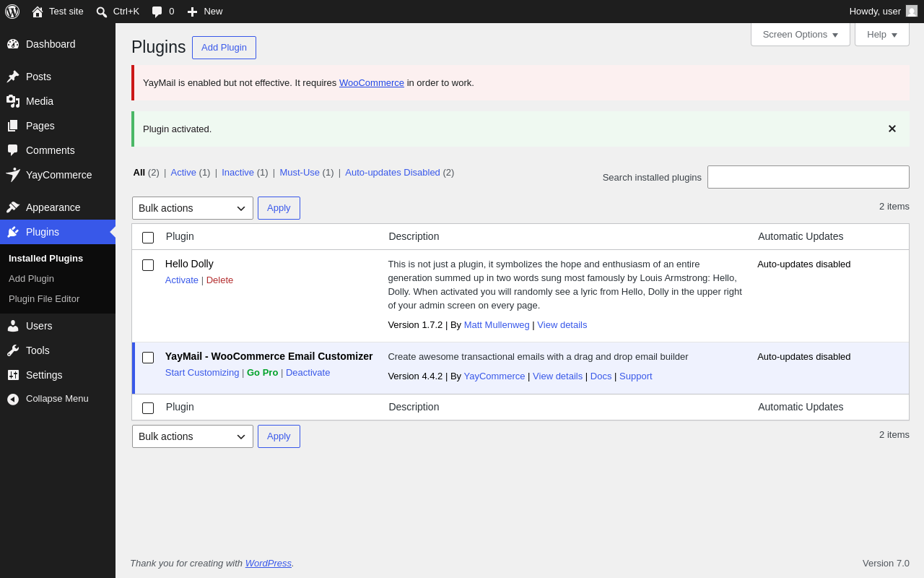The width and height of the screenshot is (924, 578).
Task: Click the top 2 items count
Action: (894, 206)
